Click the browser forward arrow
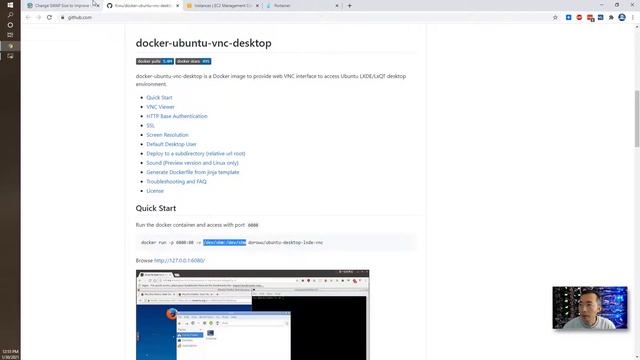Screen dimensions: 640x360 [x=38, y=18]
